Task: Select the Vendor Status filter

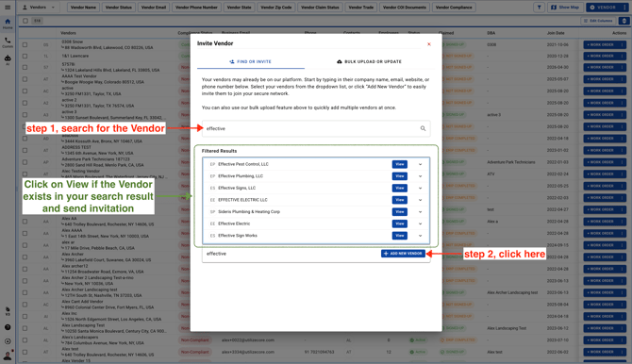Action: pos(119,8)
